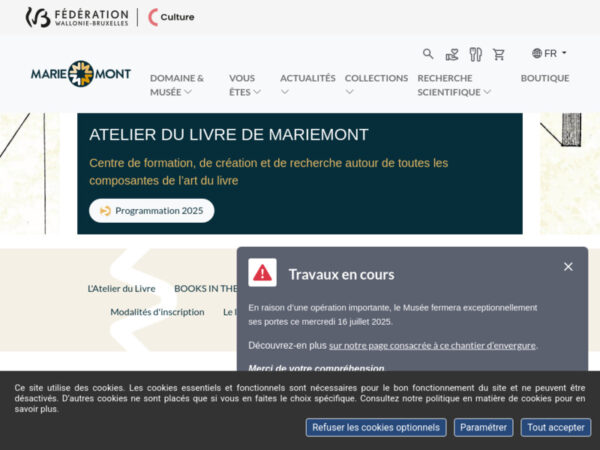Click the Collections menu label
Screen dimensions: 600x450
coord(376,78)
